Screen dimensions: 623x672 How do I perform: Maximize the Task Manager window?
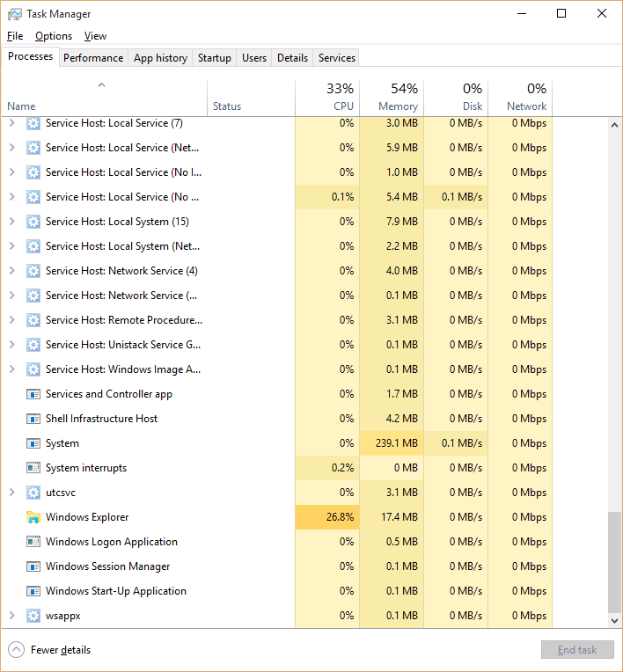(561, 14)
